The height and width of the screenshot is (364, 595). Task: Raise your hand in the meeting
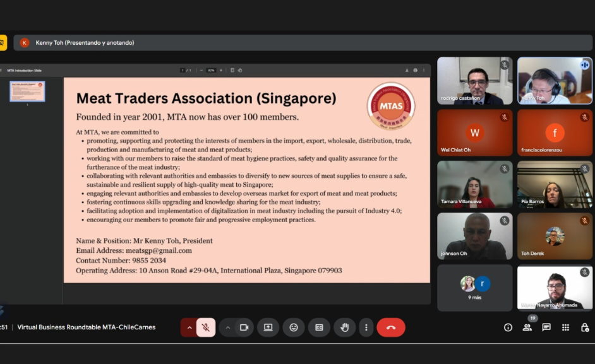click(344, 327)
